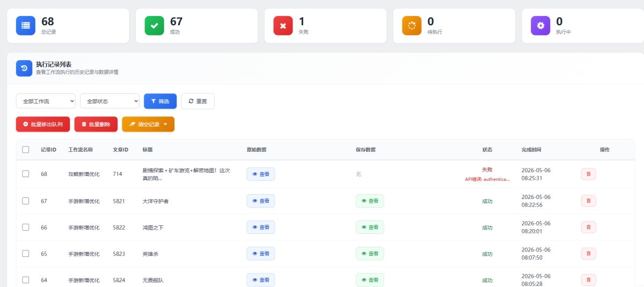Open the 全部状态 status dropdown
This screenshot has width=644, height=287.
coord(109,101)
